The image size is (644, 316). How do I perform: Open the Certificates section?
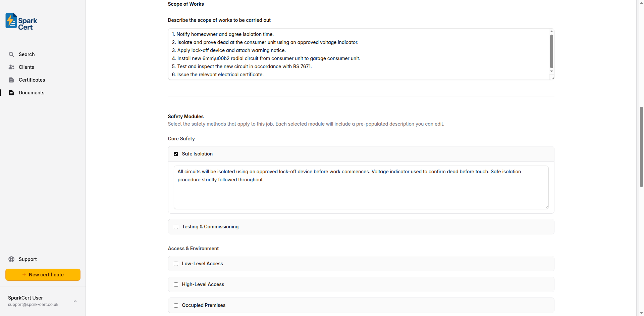pyautogui.click(x=32, y=80)
